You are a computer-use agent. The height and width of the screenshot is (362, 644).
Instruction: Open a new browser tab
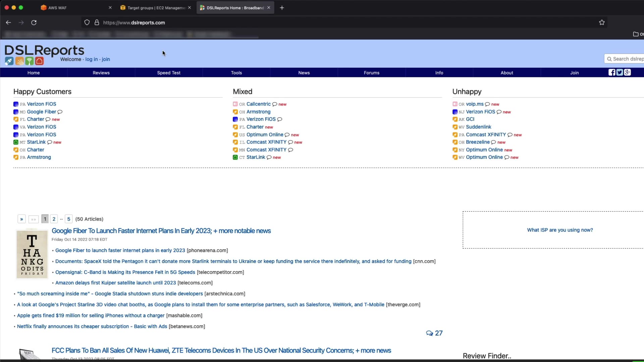282,8
